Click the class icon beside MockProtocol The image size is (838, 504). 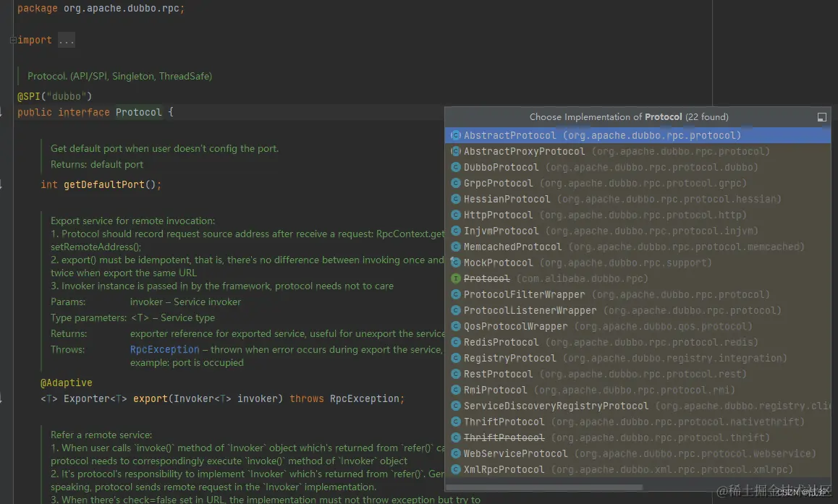[456, 262]
